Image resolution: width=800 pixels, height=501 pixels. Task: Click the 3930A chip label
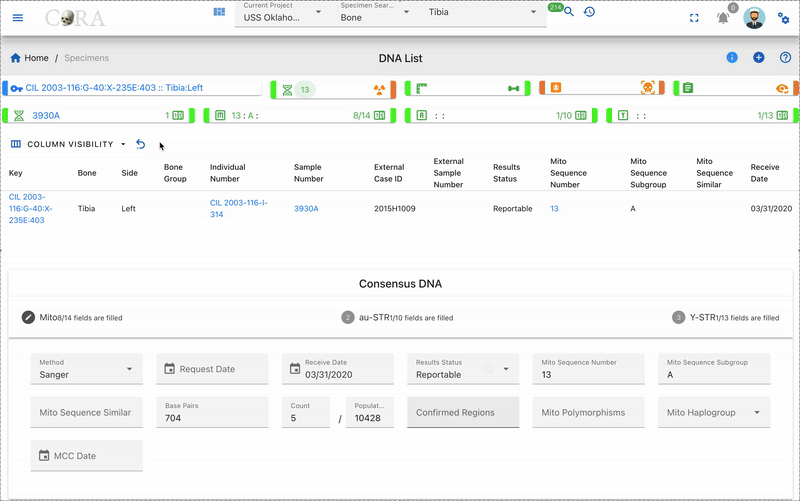tap(46, 116)
